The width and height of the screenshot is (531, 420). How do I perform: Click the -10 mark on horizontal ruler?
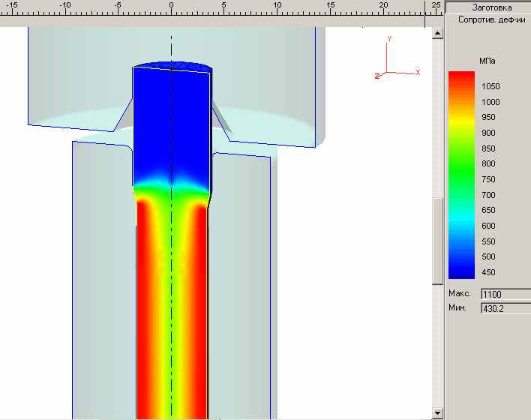pos(65,5)
